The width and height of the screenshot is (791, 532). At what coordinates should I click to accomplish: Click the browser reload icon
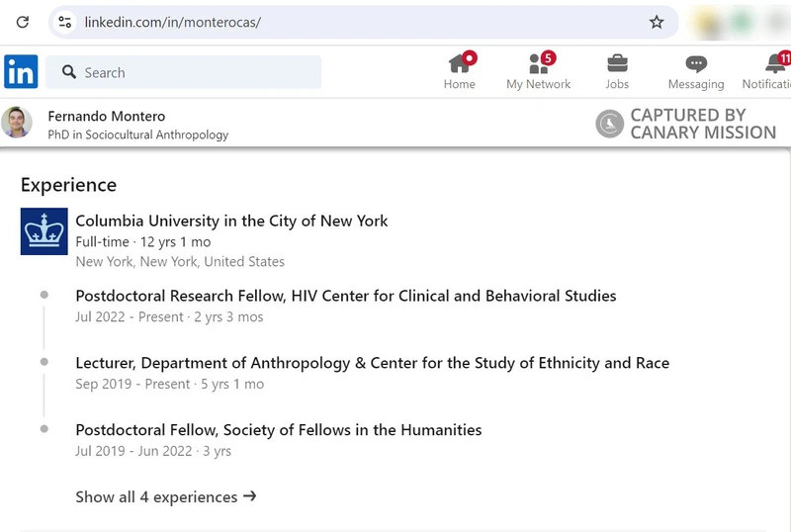click(x=23, y=22)
